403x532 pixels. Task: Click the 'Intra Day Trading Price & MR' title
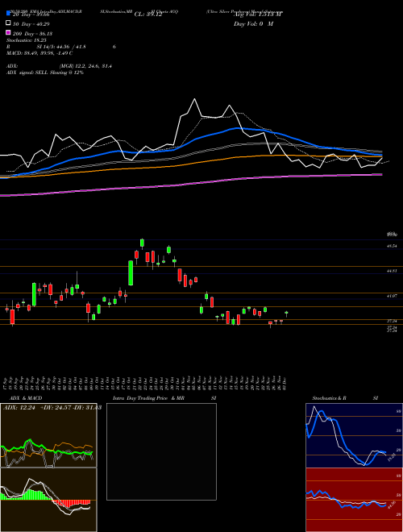(x=148, y=398)
